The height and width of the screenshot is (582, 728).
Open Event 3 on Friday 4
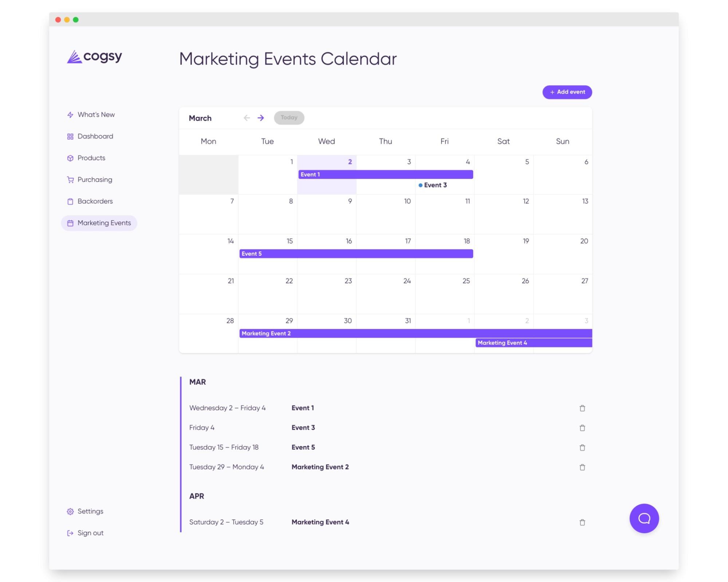click(433, 185)
